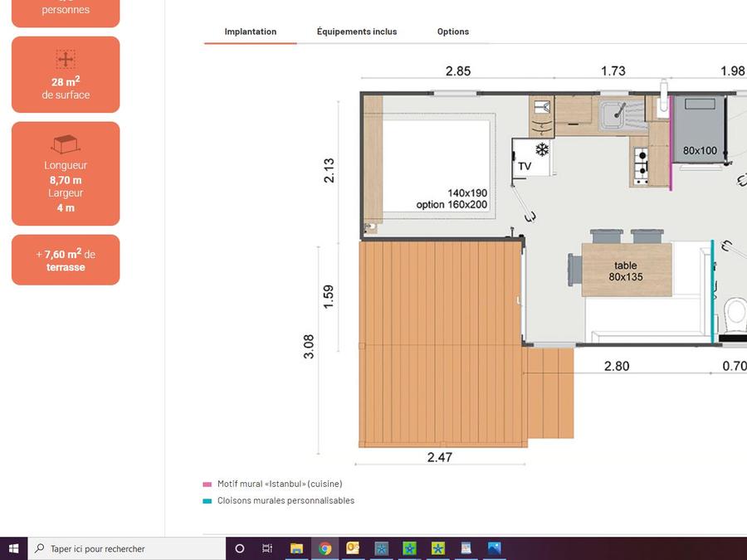Click the snowflake fridge icon on plan
The height and width of the screenshot is (560, 747).
tap(542, 149)
